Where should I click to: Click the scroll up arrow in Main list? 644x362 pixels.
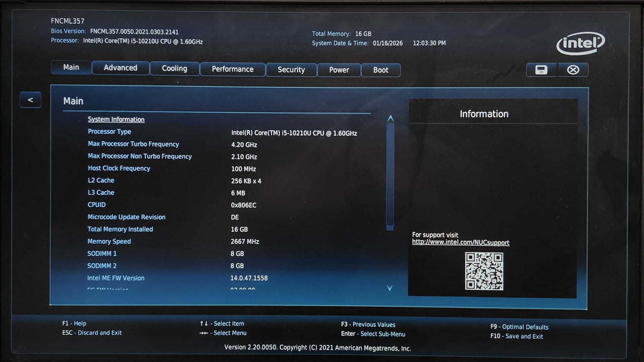coord(391,118)
